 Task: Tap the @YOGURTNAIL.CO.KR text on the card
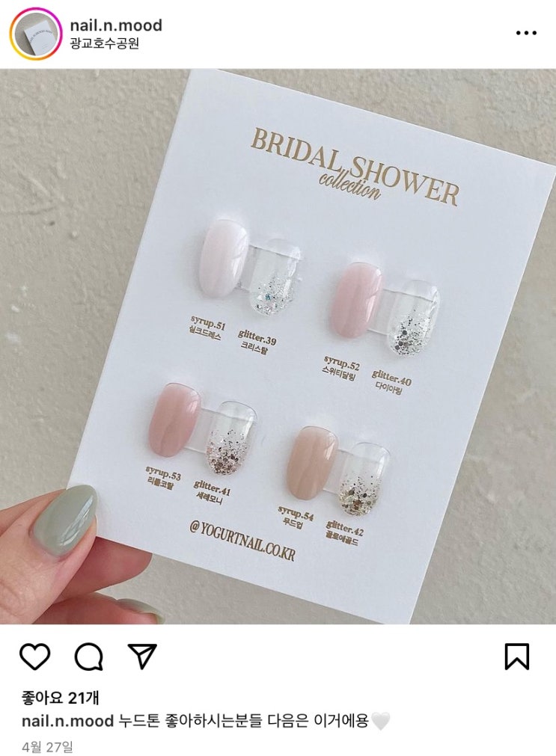tap(242, 541)
